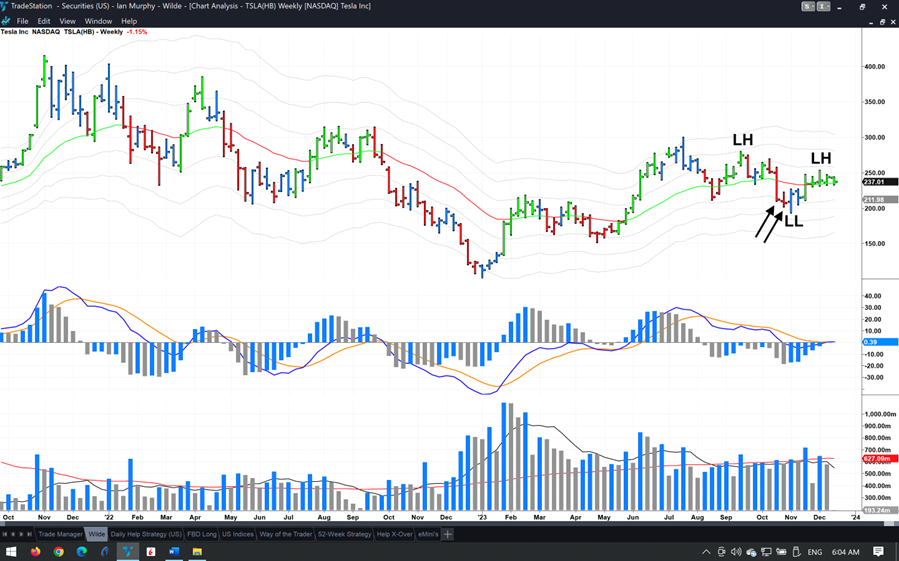Open the Window menu
Image resolution: width=899 pixels, height=561 pixels.
click(x=98, y=21)
